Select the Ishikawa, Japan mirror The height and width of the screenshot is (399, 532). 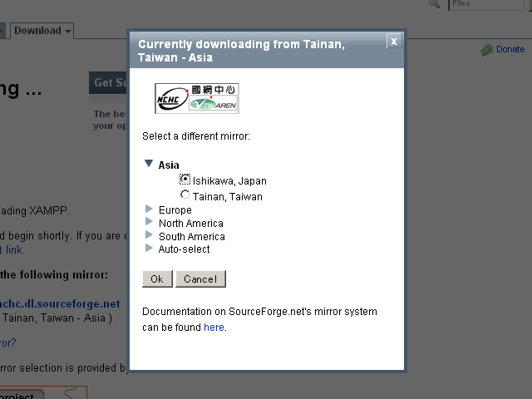(185, 179)
